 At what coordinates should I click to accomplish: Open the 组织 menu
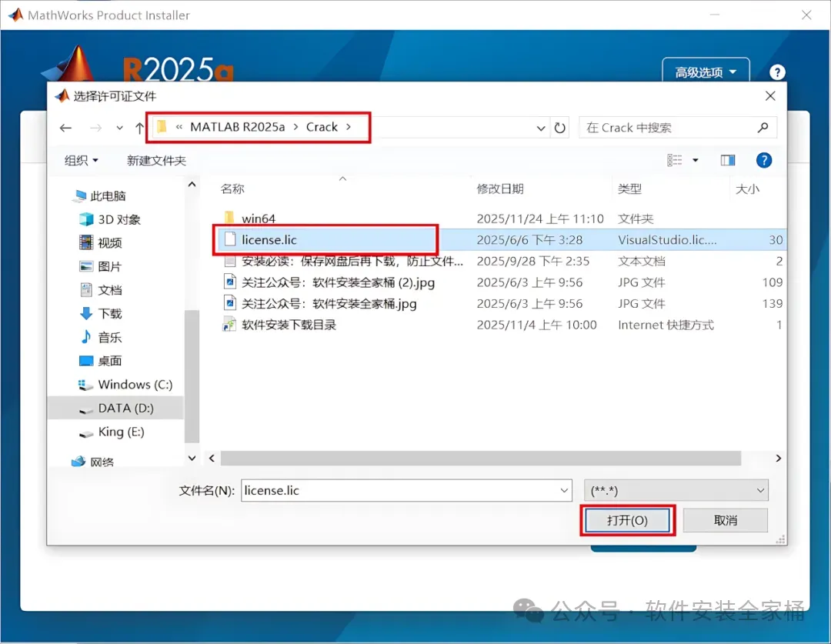point(81,160)
